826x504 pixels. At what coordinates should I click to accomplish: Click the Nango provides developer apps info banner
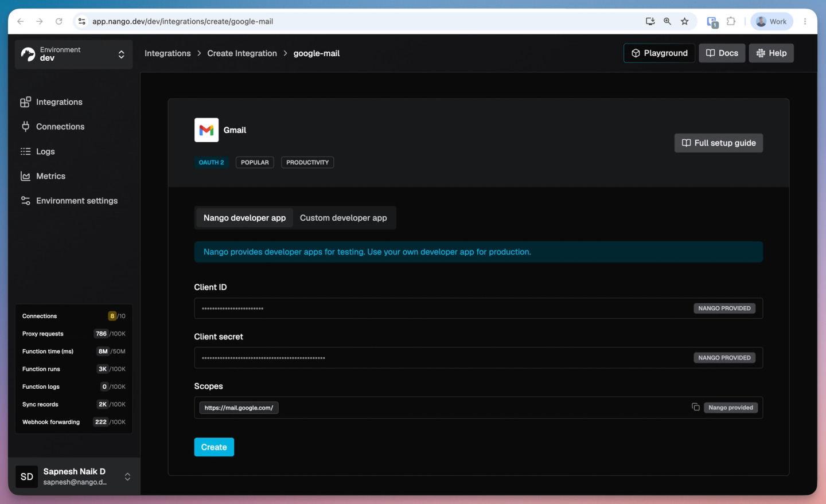(478, 252)
